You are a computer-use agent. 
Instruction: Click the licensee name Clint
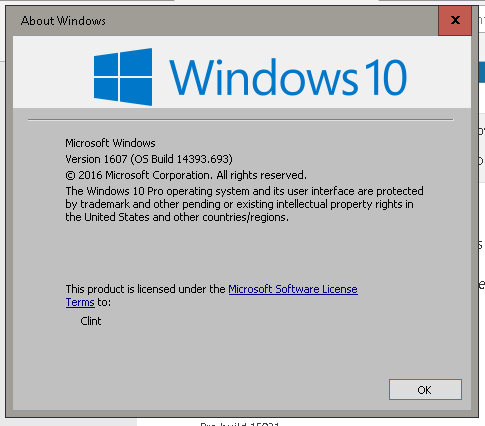coord(91,321)
